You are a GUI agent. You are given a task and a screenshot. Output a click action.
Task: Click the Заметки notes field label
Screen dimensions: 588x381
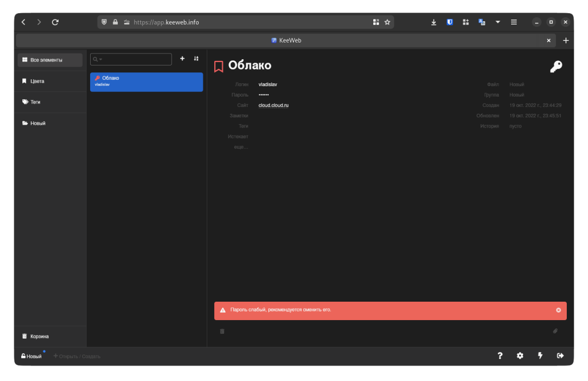[239, 116]
